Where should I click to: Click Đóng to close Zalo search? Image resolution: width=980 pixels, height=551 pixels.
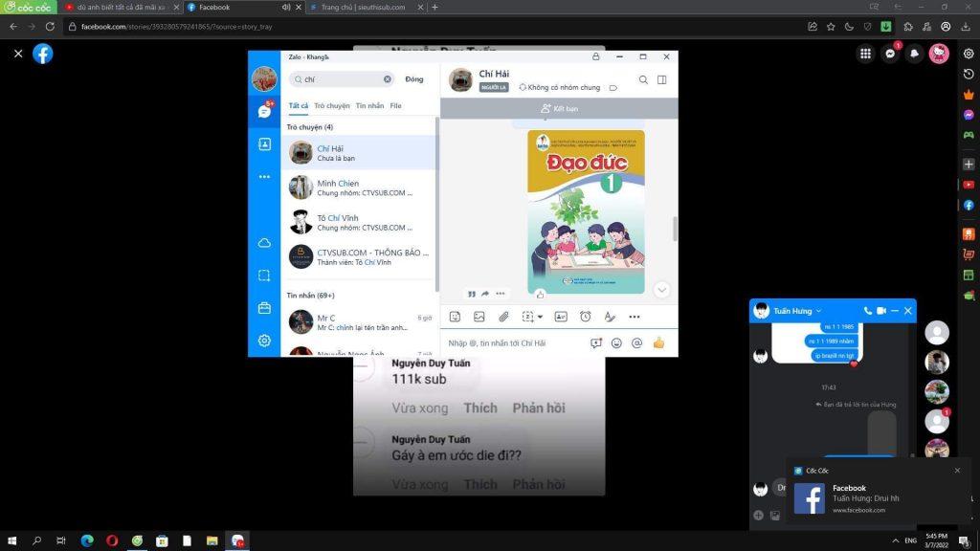pyautogui.click(x=414, y=79)
